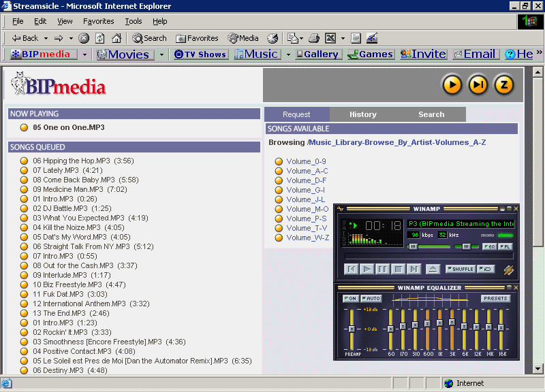Open the File menu
Screen dimensions: 545x392
pyautogui.click(x=18, y=21)
